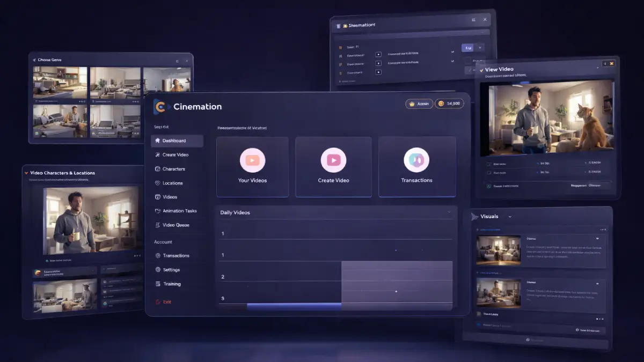Click the coin balance badge
The width and height of the screenshot is (644, 362).
click(x=449, y=104)
